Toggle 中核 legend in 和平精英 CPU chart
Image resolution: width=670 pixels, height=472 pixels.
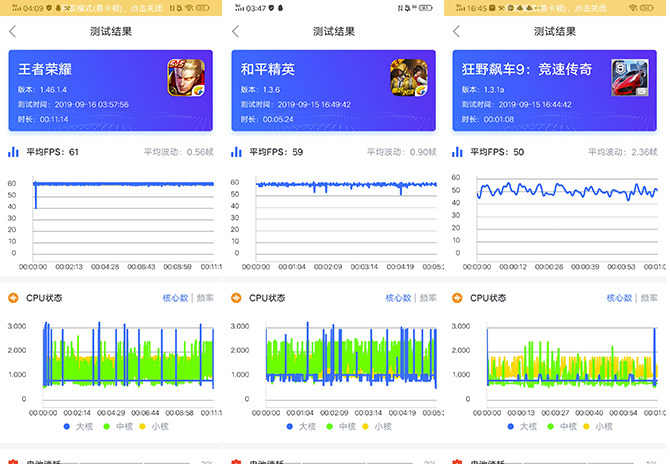(x=341, y=426)
